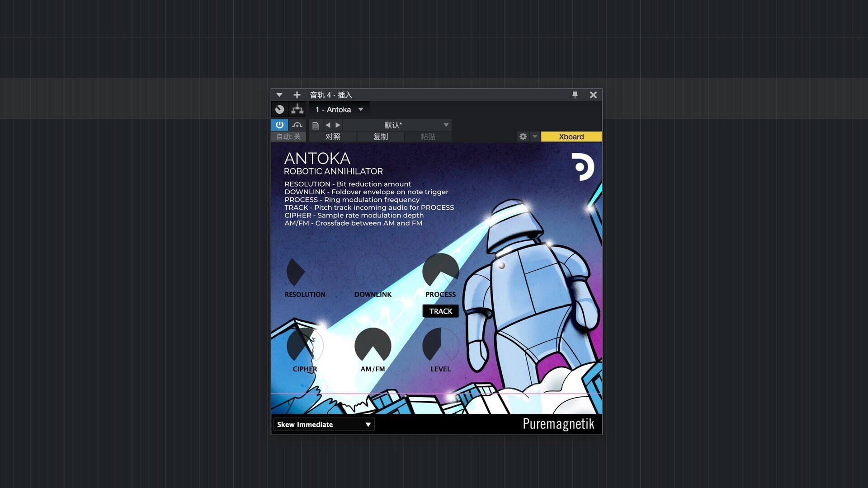Click the Puremagnetik logo text
The image size is (868, 488).
pos(558,424)
